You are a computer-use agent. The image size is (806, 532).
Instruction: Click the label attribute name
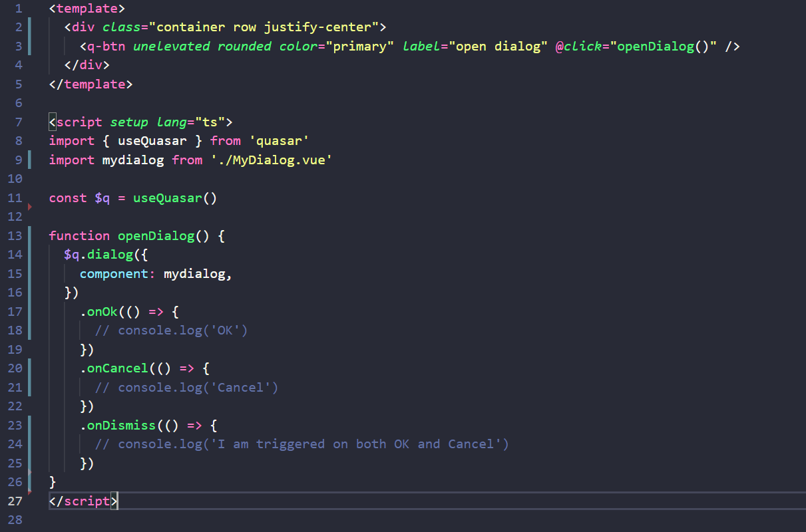coord(421,46)
